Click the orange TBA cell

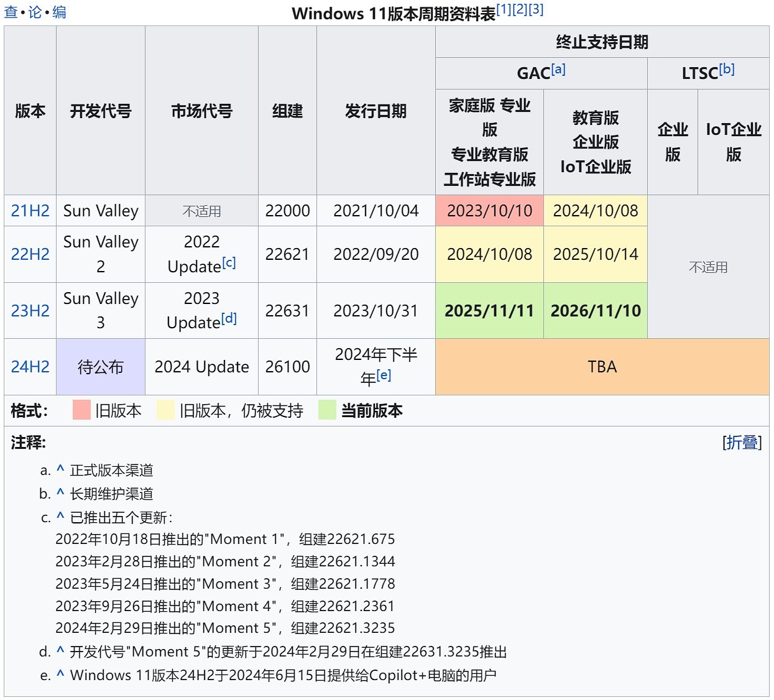pos(602,367)
